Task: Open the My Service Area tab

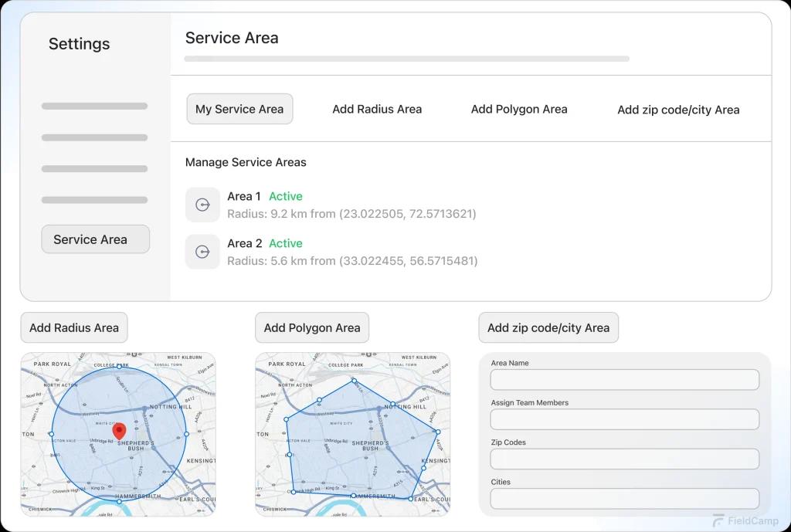Action: point(239,109)
